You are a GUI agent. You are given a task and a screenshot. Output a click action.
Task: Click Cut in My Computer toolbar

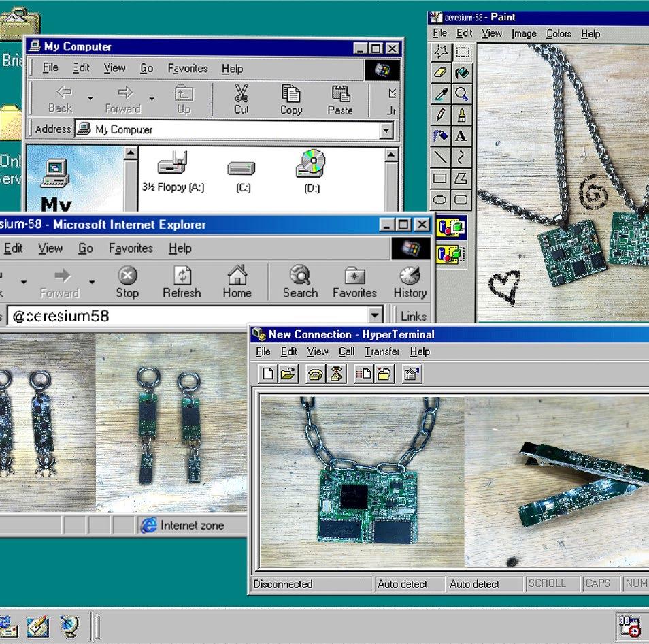241,99
